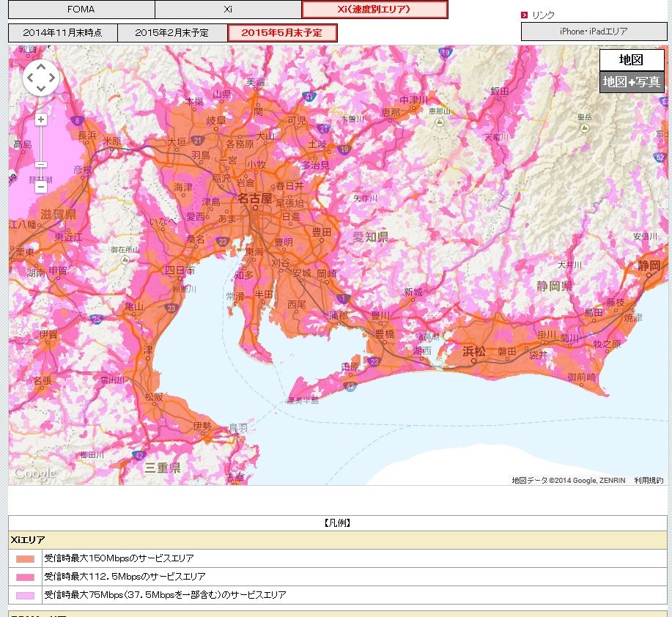Click the 豊橋 label on the map
This screenshot has height=617, width=672.
[385, 333]
